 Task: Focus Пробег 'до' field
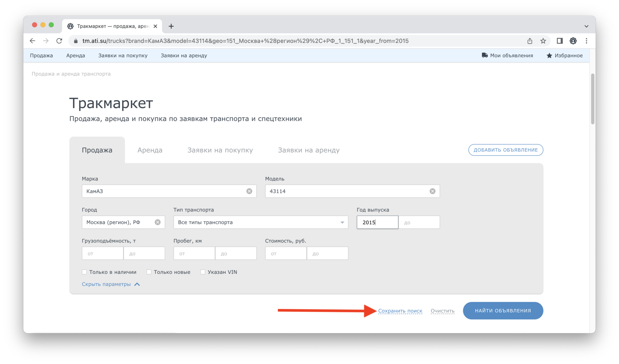(236, 253)
